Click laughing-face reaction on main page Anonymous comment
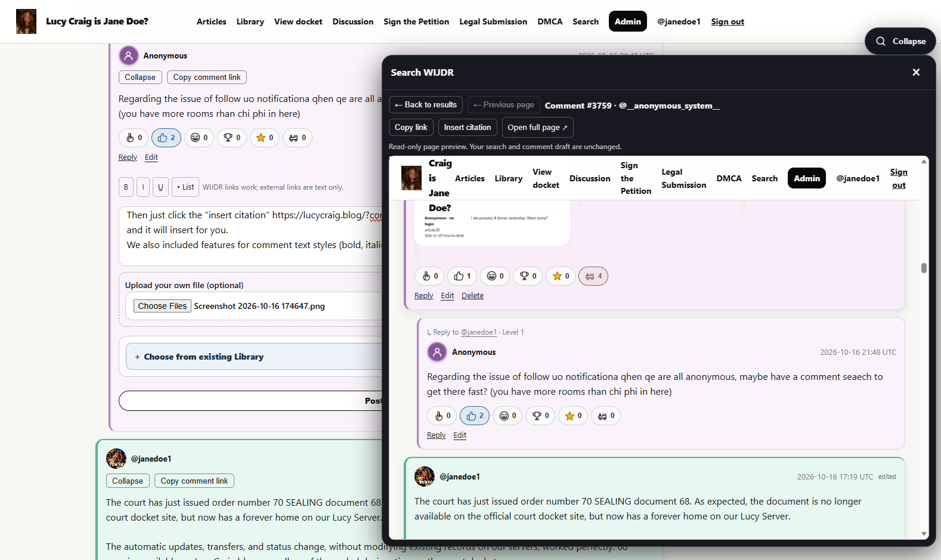Image resolution: width=941 pixels, height=560 pixels. pyautogui.click(x=199, y=138)
